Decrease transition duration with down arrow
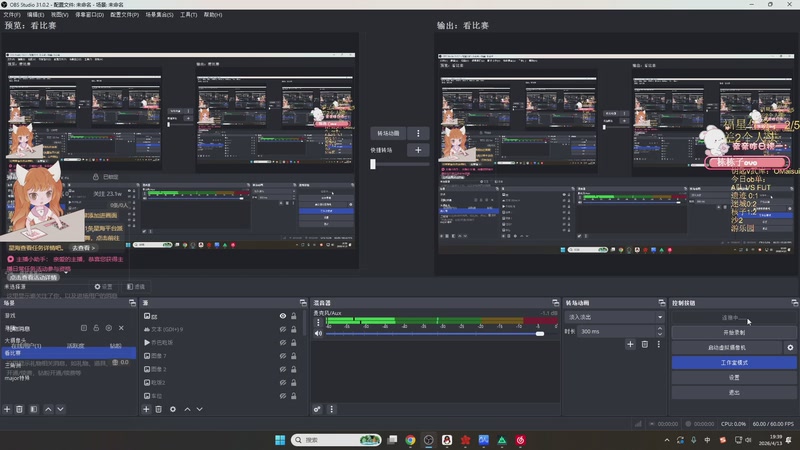 [660, 334]
